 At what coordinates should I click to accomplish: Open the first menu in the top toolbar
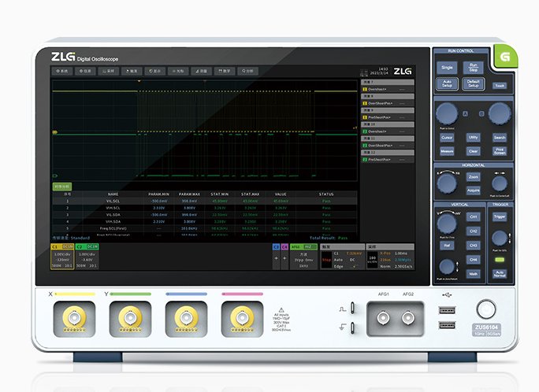(x=62, y=71)
